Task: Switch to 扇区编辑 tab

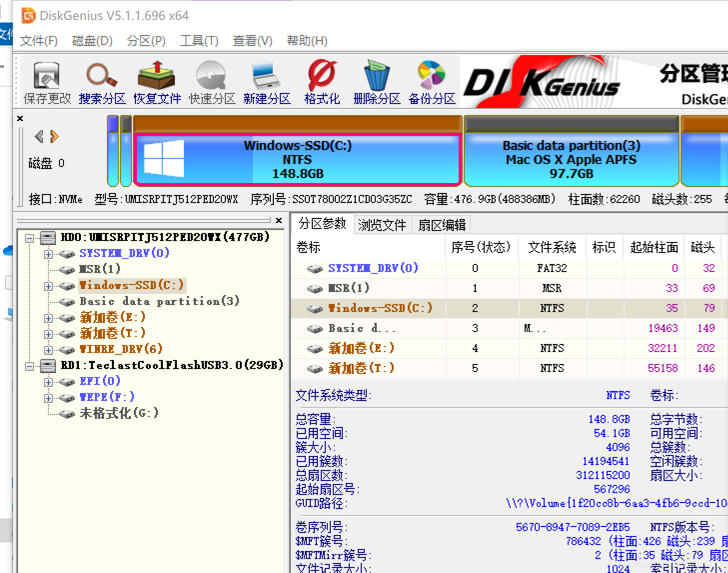Action: (x=442, y=225)
